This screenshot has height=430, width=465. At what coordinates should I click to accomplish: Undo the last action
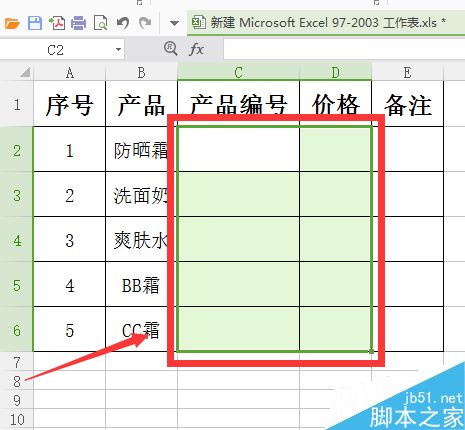[123, 23]
